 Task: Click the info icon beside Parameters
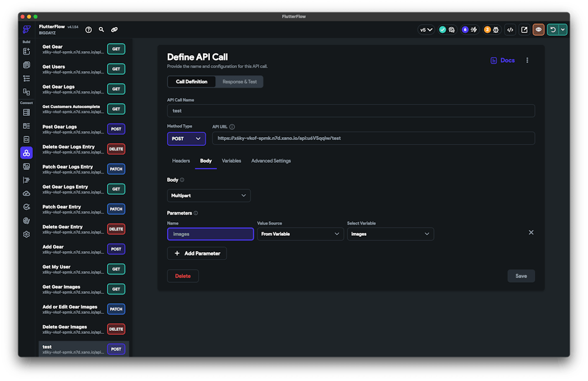click(x=196, y=213)
